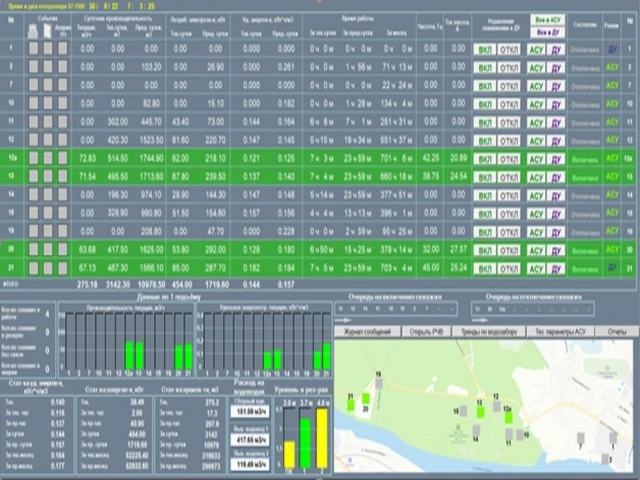Set well 21 to АСУ mode
This screenshot has width=640, height=480.
(x=536, y=269)
